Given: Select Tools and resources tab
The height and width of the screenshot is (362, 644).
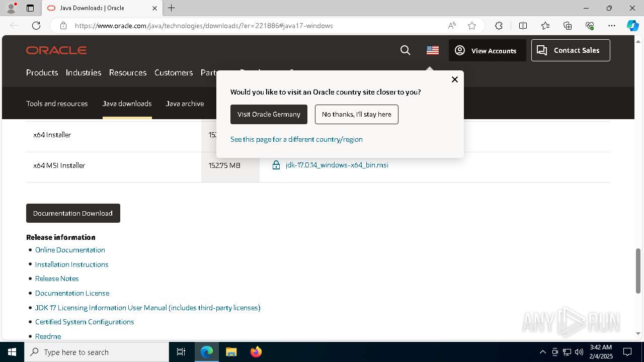Looking at the screenshot, I should coord(57,104).
